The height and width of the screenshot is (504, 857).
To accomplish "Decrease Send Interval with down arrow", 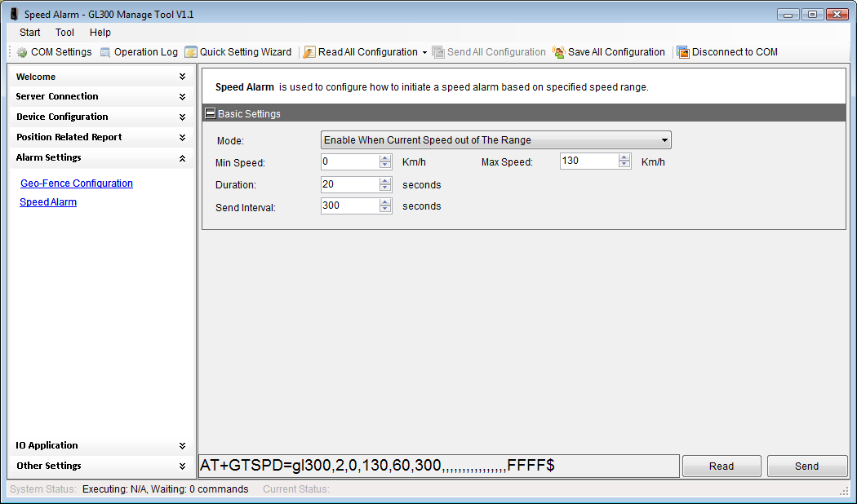I will (x=384, y=209).
